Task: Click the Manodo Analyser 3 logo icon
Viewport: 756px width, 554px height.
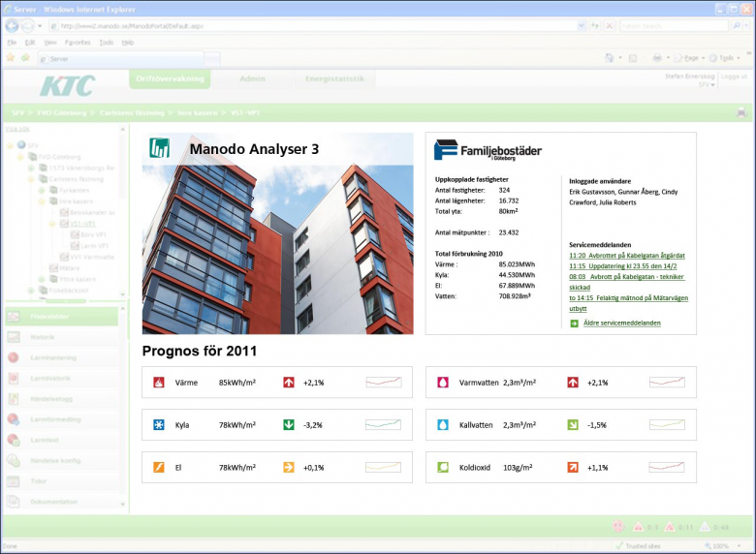Action: (160, 148)
